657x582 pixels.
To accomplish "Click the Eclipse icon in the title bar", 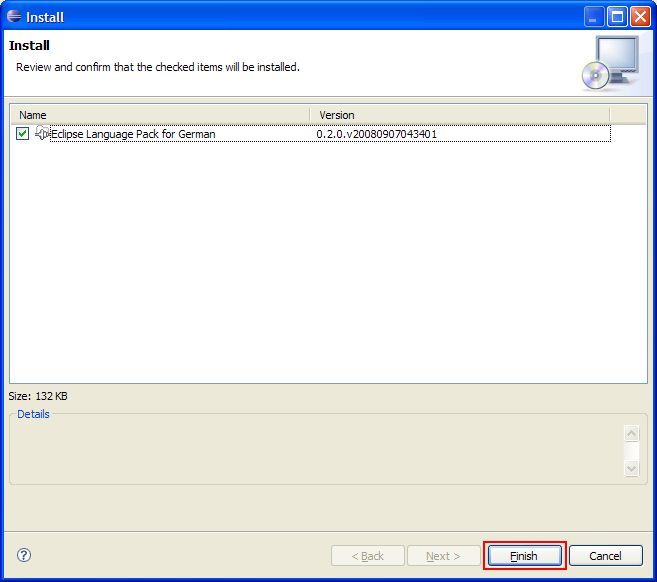I will tap(14, 16).
